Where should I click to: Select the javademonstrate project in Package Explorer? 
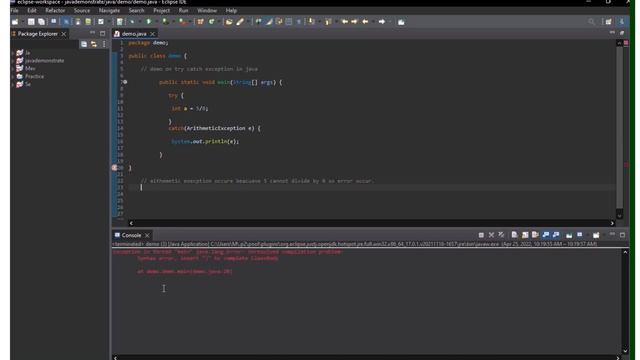tap(44, 61)
